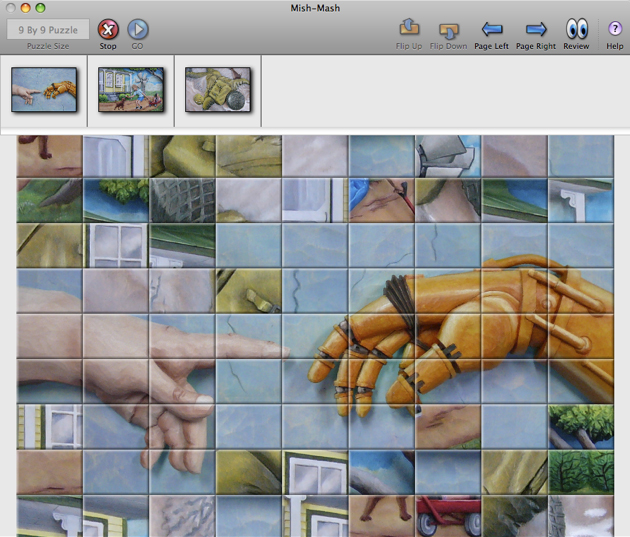Minimize the Mish-Mash window
630x537 pixels.
[x=26, y=8]
